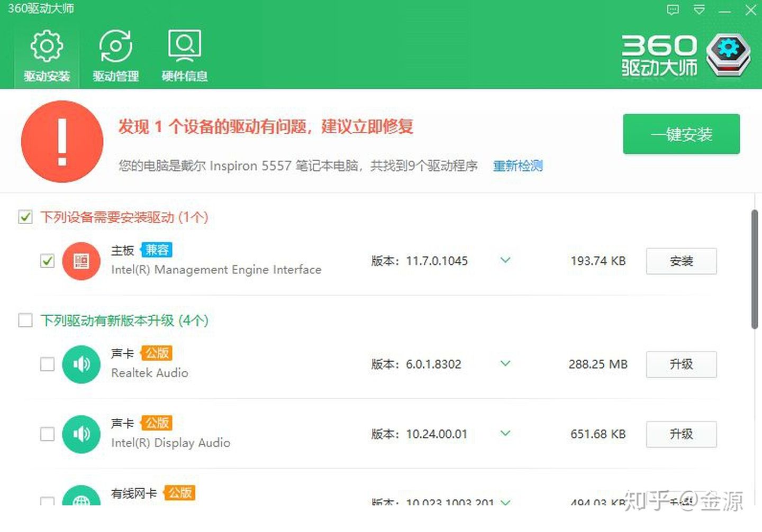Open the feedback message icon in title bar
The image size is (762, 532).
[673, 10]
